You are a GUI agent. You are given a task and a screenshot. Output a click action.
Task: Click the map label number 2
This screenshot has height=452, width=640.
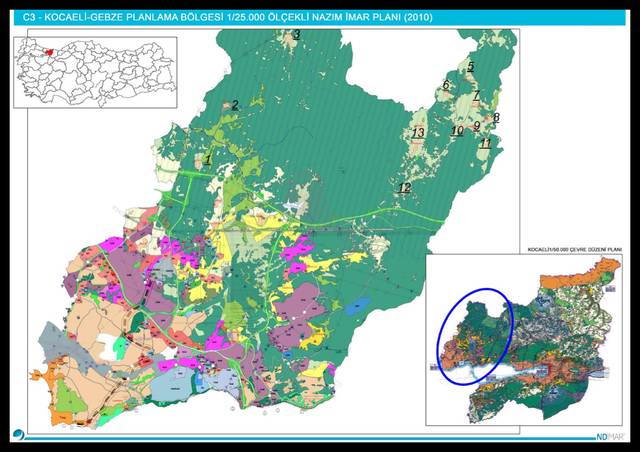point(235,105)
